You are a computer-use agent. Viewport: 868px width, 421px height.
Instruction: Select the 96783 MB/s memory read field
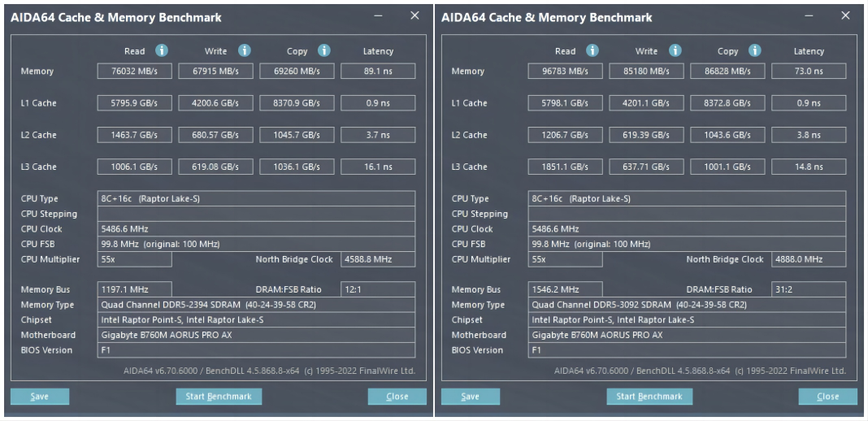coord(565,71)
